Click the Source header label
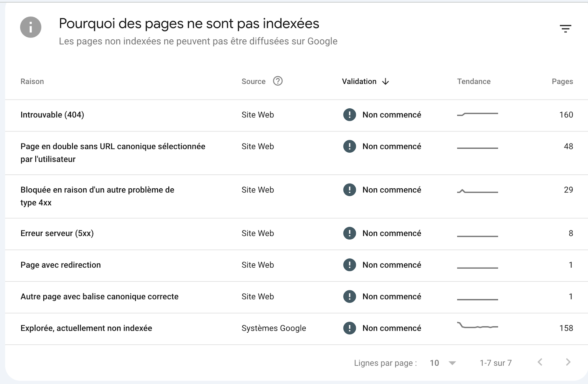 [254, 81]
